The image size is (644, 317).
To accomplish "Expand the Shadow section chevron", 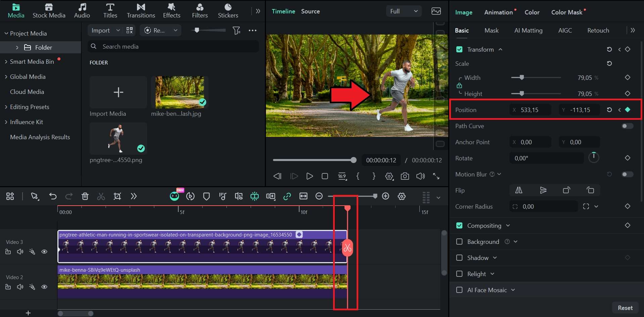I will (495, 258).
